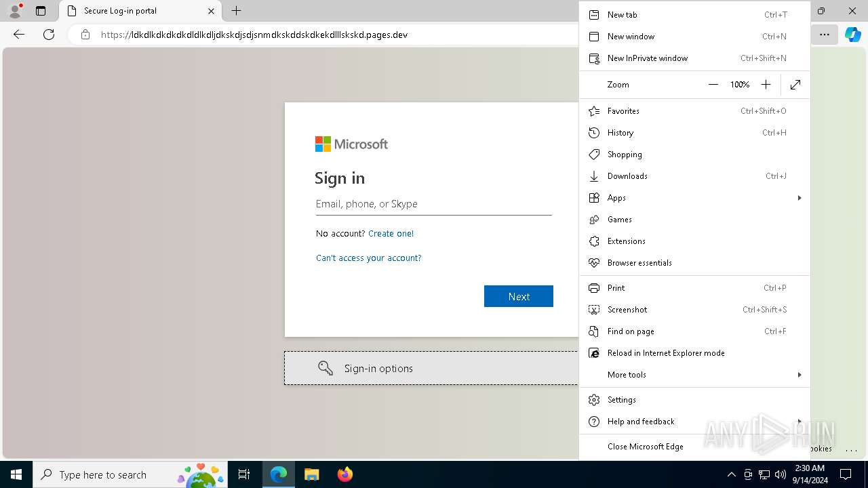The image size is (868, 488).
Task: Open the Windows Start menu
Action: click(x=16, y=474)
